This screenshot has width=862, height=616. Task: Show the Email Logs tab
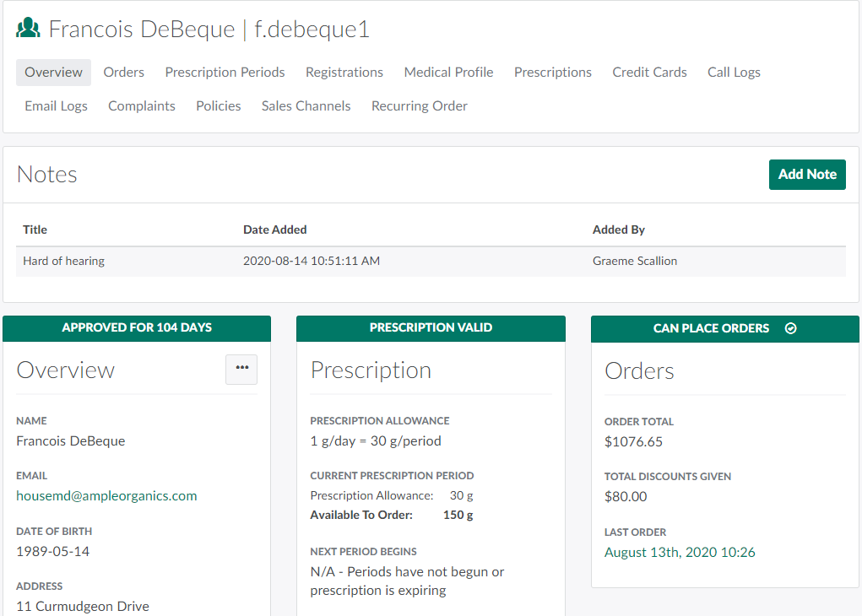56,106
